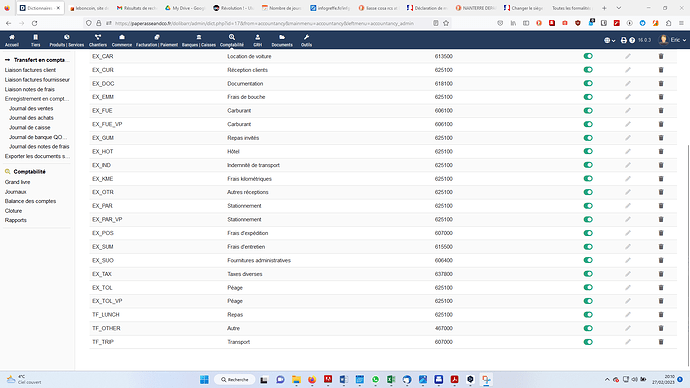The image size is (690, 388).
Task: Open WhatsApp from the taskbar
Action: tap(375, 379)
